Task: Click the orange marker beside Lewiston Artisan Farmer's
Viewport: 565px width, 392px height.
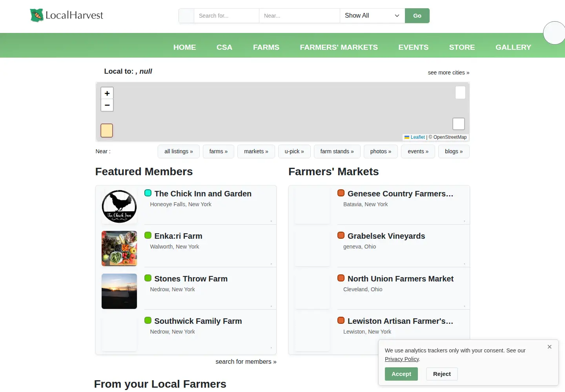Action: tap(341, 320)
